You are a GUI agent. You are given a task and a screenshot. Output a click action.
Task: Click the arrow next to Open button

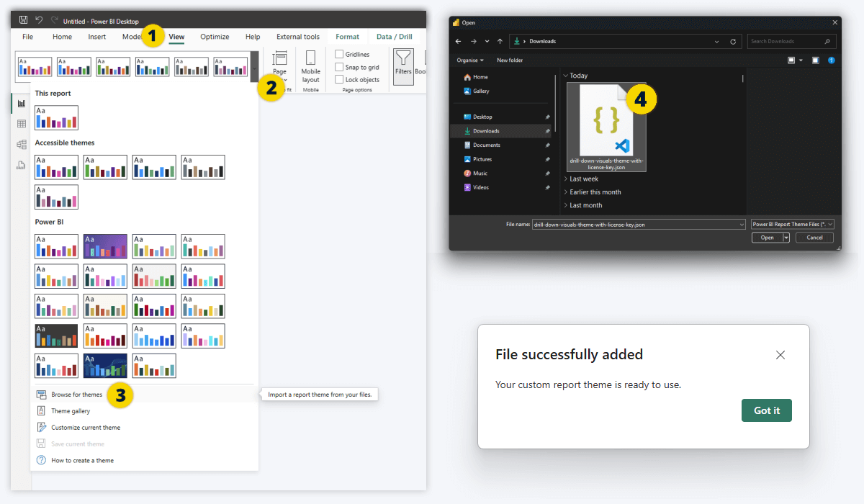click(786, 238)
